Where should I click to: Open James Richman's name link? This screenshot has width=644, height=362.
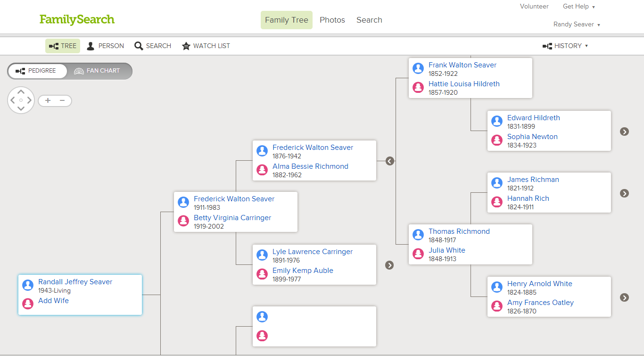click(533, 180)
